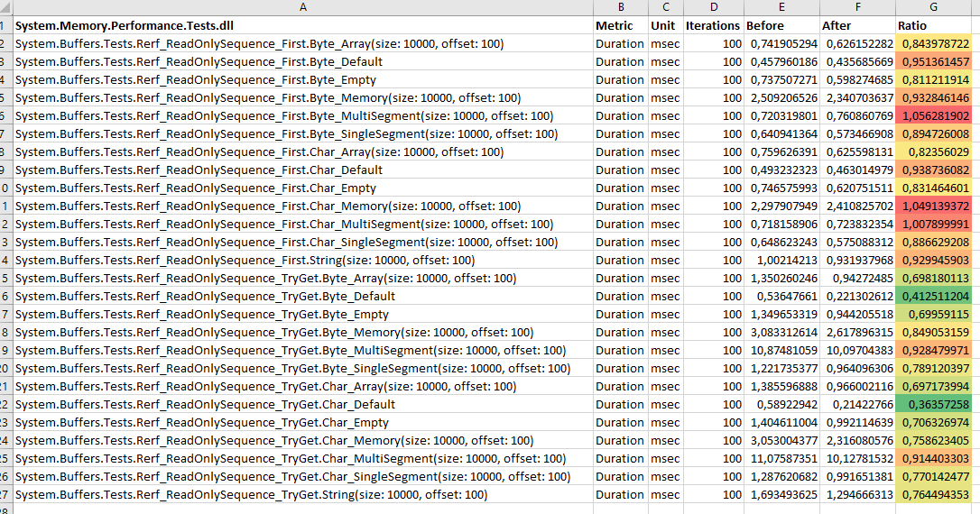Click ratio value 0,951361457
The image size is (980, 514).
click(934, 62)
